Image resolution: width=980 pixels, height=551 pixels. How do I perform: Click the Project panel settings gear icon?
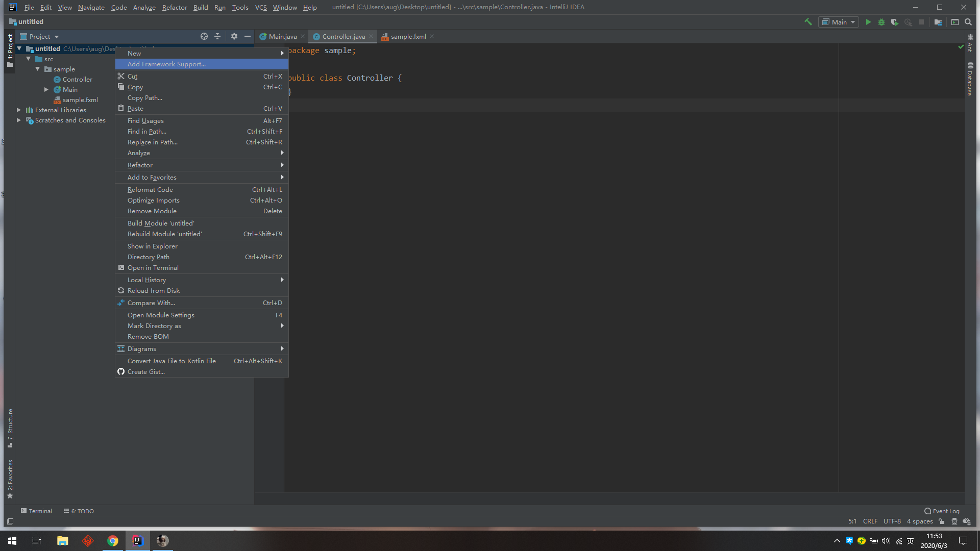[234, 36]
